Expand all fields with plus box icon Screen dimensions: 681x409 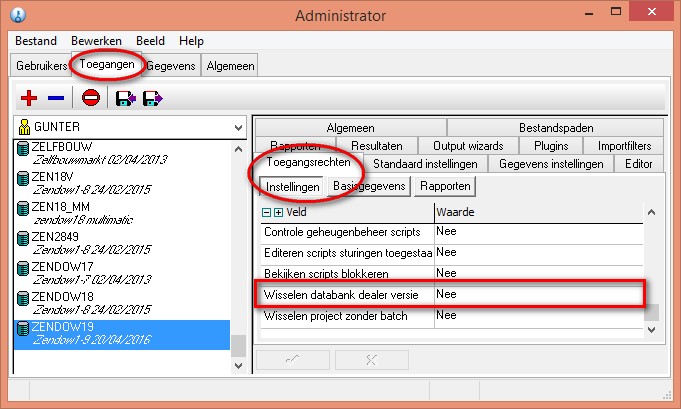pyautogui.click(x=278, y=212)
